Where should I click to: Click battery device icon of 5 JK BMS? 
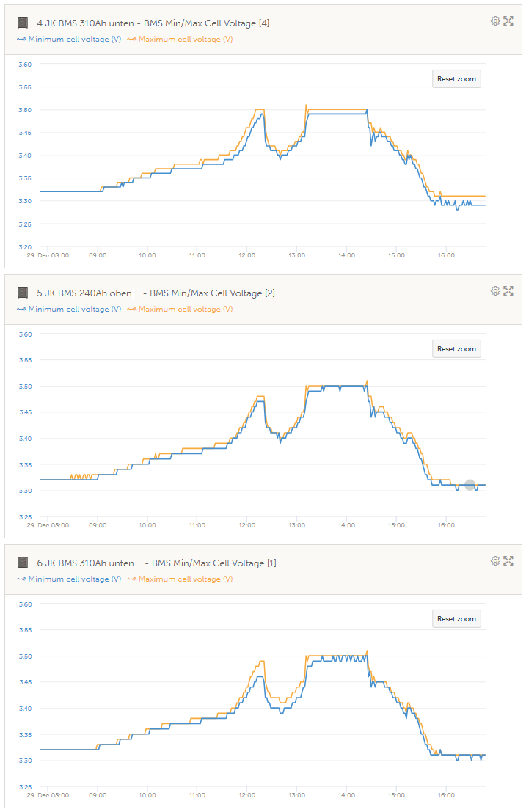point(23,293)
